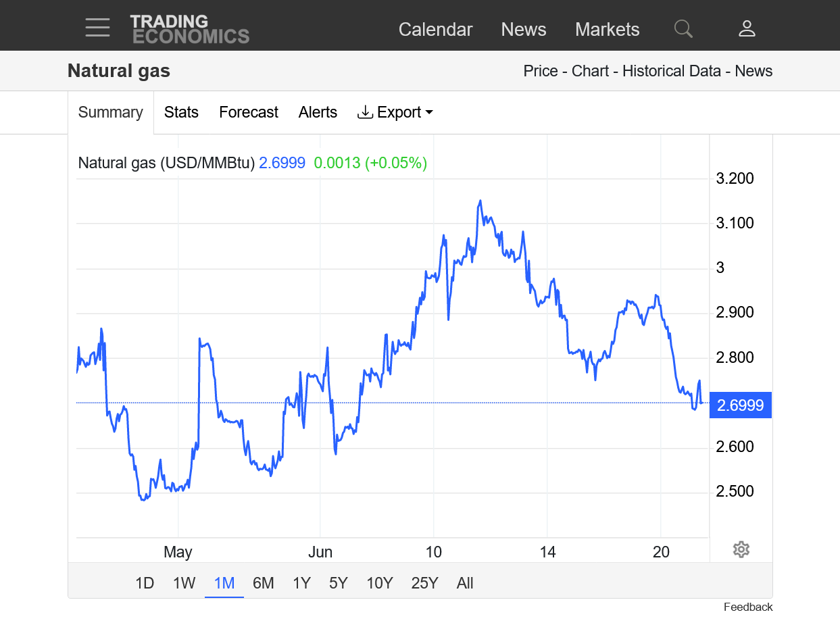
Task: Select the All time range
Action: [465, 583]
